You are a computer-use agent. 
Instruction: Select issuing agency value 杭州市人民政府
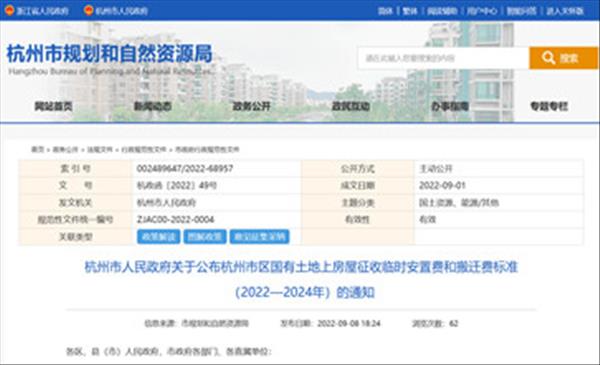[x=166, y=203]
